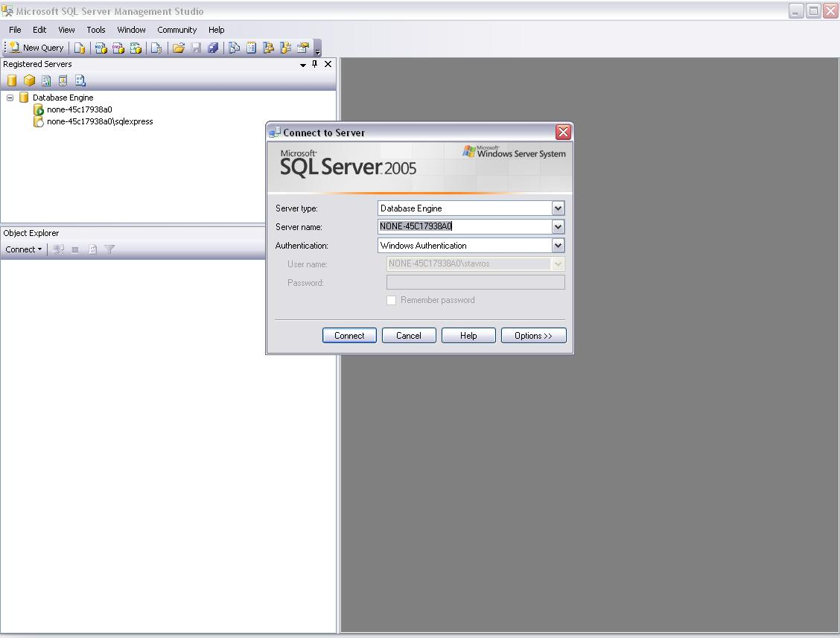
Task: Select registered server none-45c17938a0\sqlexpress
Action: pyautogui.click(x=100, y=121)
